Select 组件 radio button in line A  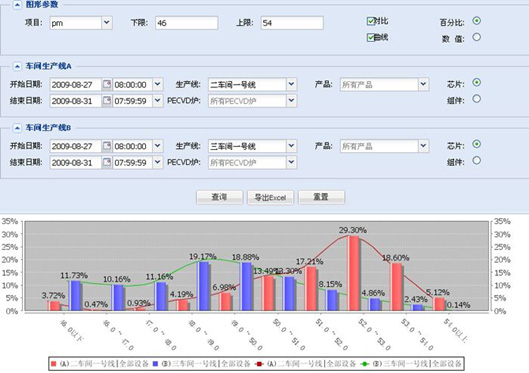click(476, 99)
